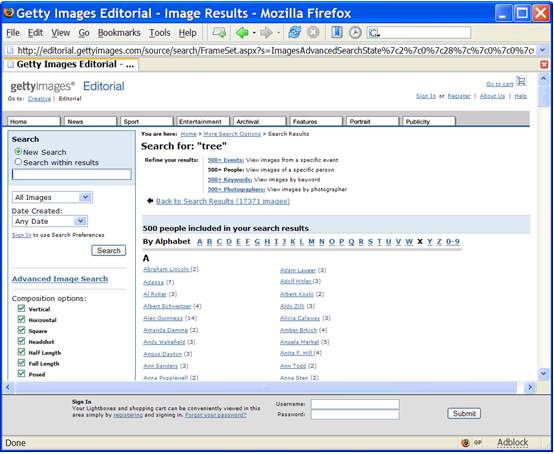Click the Adblock status bar item
The width and height of the screenshot is (554, 454).
tap(512, 442)
